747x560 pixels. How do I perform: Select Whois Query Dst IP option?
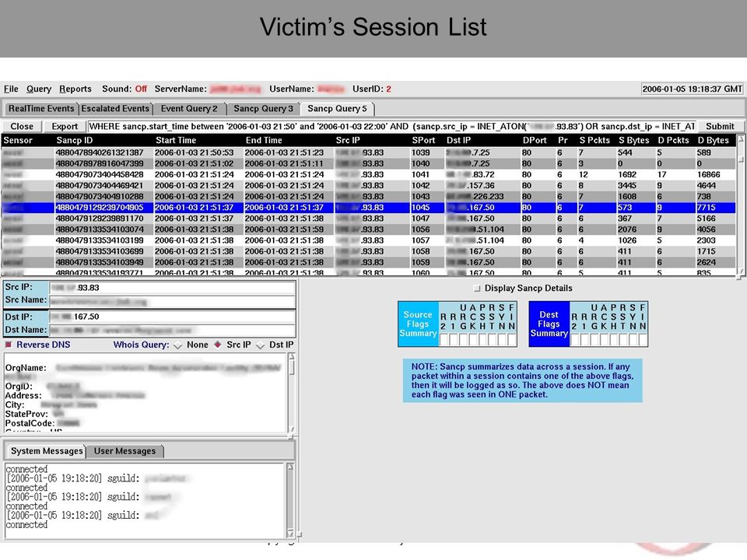tap(260, 345)
